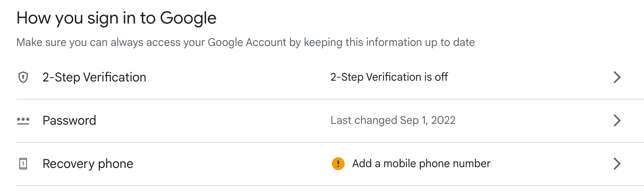Click the Recovery phone device icon
Viewport: 644px width, 193px height.
click(x=23, y=164)
